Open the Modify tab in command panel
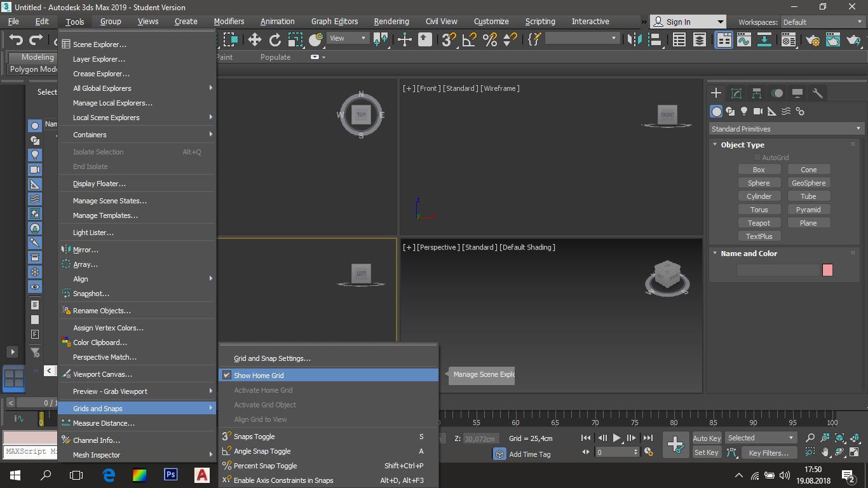 click(736, 93)
